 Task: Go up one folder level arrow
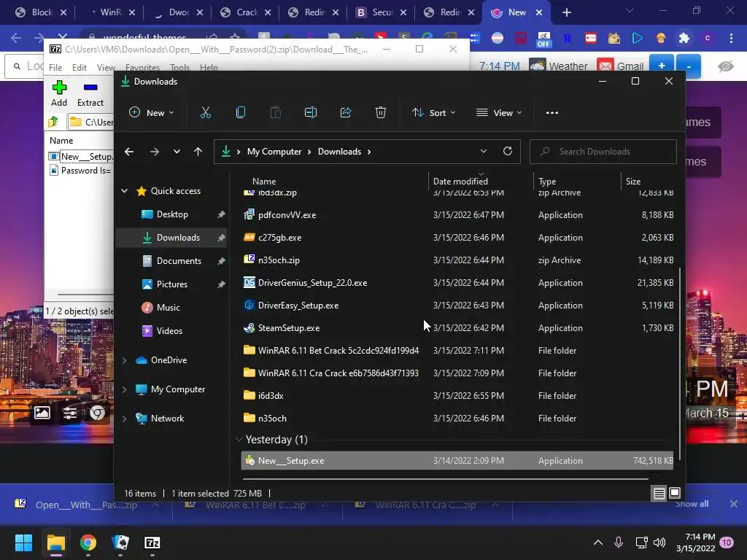pos(198,152)
